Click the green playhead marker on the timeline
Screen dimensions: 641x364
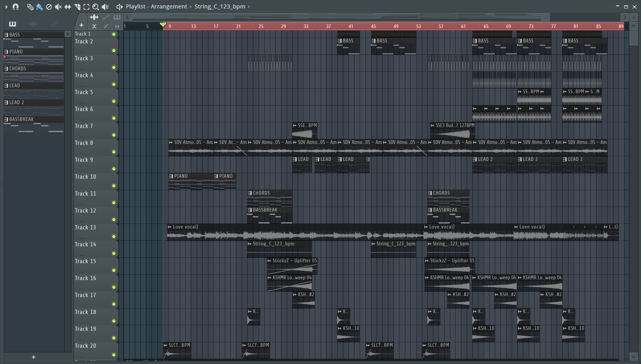coord(163,24)
